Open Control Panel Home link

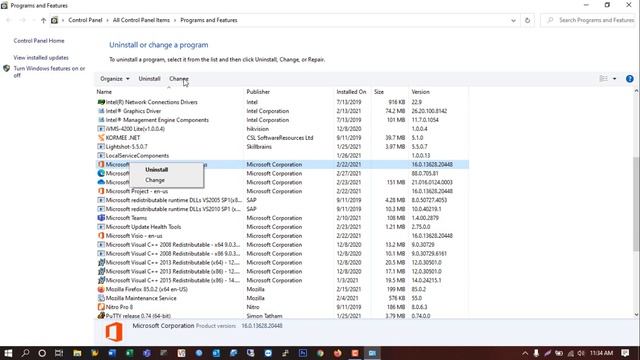(39, 41)
